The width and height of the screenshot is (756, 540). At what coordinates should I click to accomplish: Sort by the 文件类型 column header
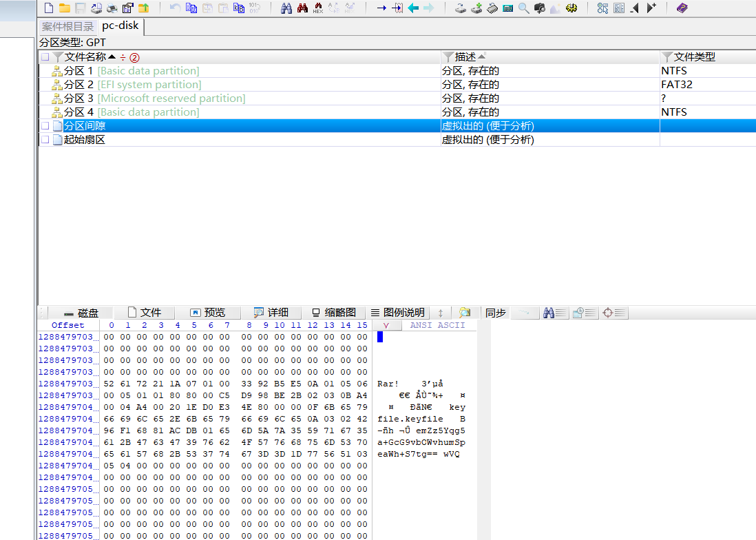tap(694, 57)
